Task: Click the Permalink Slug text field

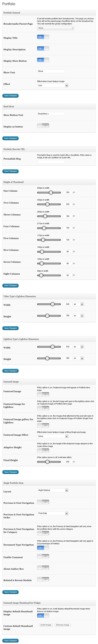Action: (51, 162)
